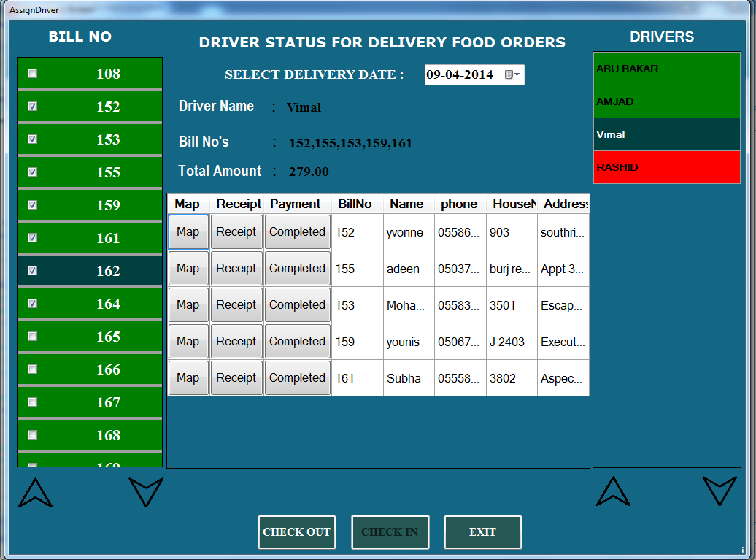The image size is (756, 560).
Task: Click the delivery date field text
Action: 460,74
